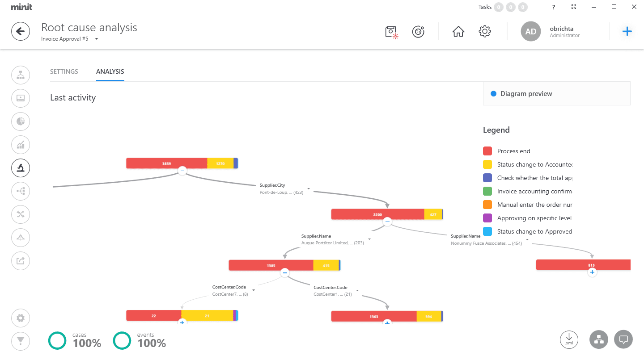Select the microscope Root Cause Analysis tool
The height and width of the screenshot is (360, 644).
[21, 168]
